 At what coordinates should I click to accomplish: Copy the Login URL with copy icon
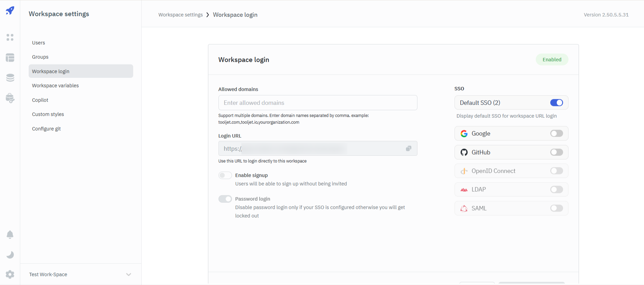pos(409,148)
